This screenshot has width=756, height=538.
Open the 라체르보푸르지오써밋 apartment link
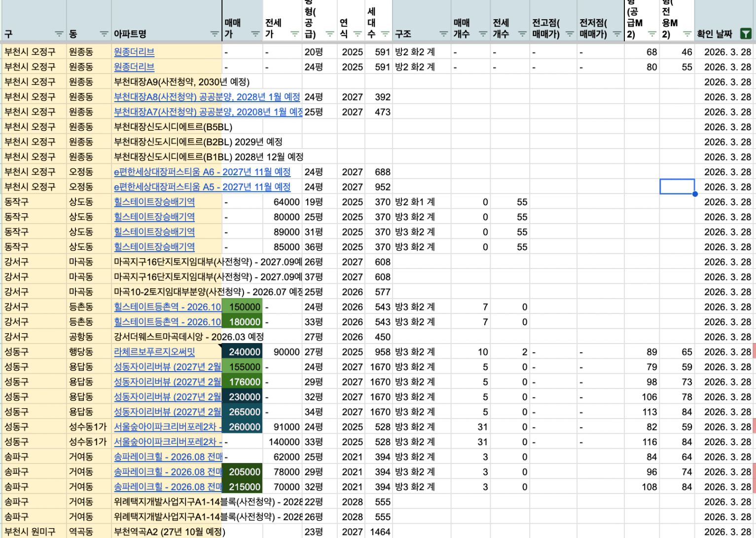click(154, 352)
